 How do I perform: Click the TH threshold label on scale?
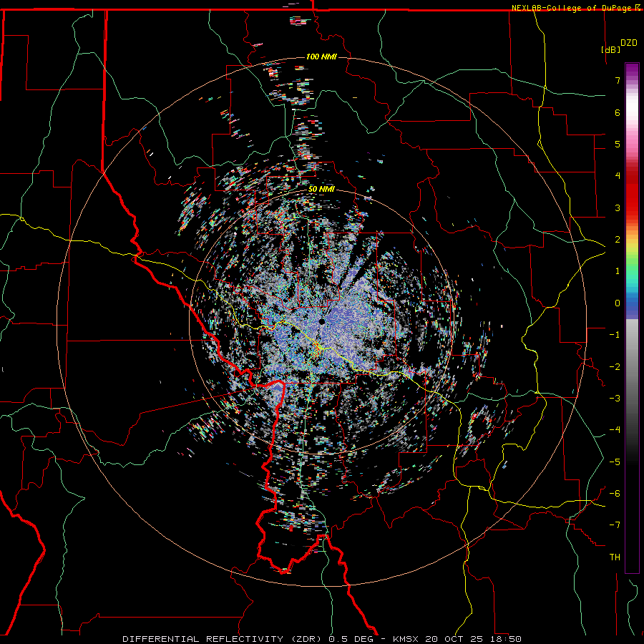615,557
